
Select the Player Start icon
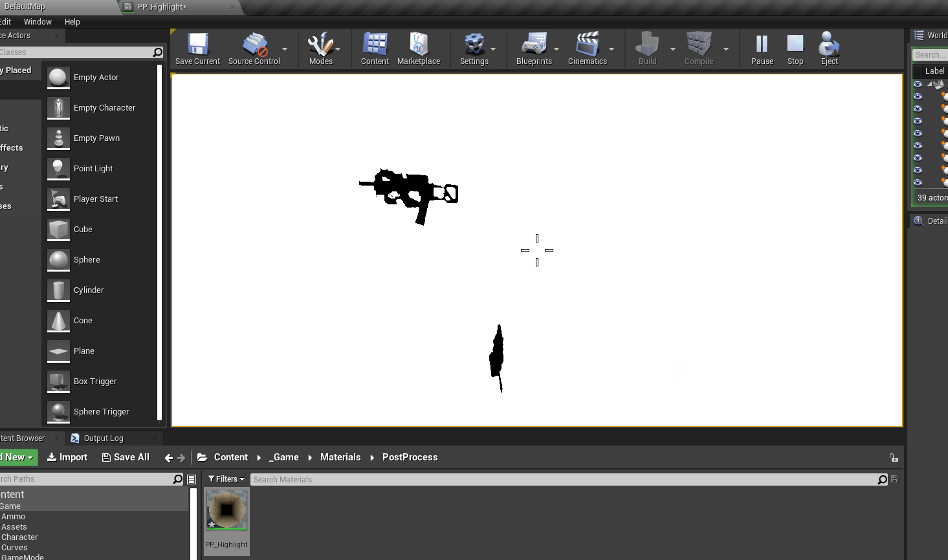pyautogui.click(x=58, y=199)
